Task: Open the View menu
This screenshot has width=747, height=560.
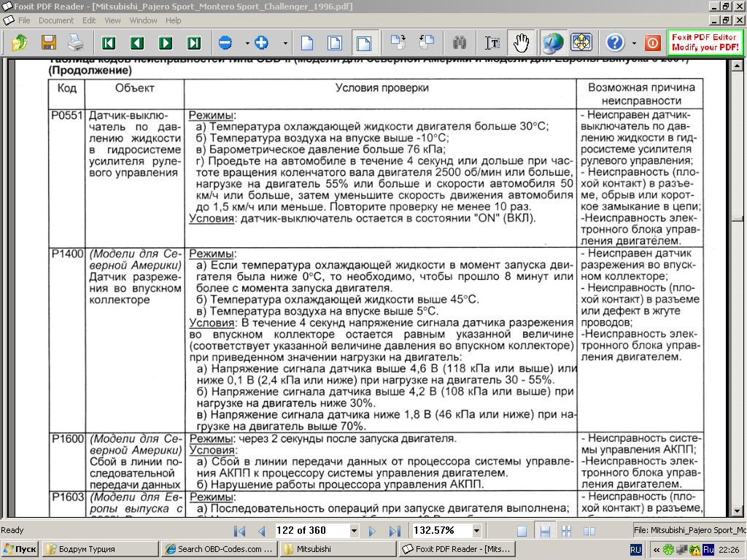Action: click(112, 20)
